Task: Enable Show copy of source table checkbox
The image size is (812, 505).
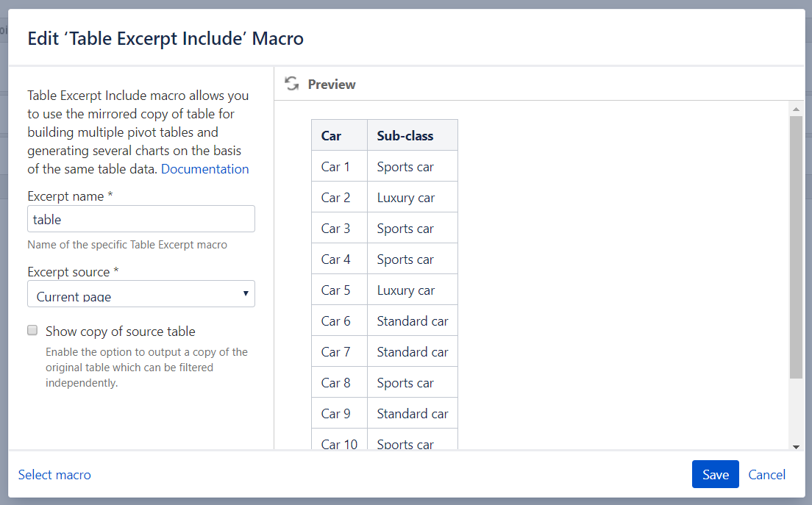Action: 32,331
